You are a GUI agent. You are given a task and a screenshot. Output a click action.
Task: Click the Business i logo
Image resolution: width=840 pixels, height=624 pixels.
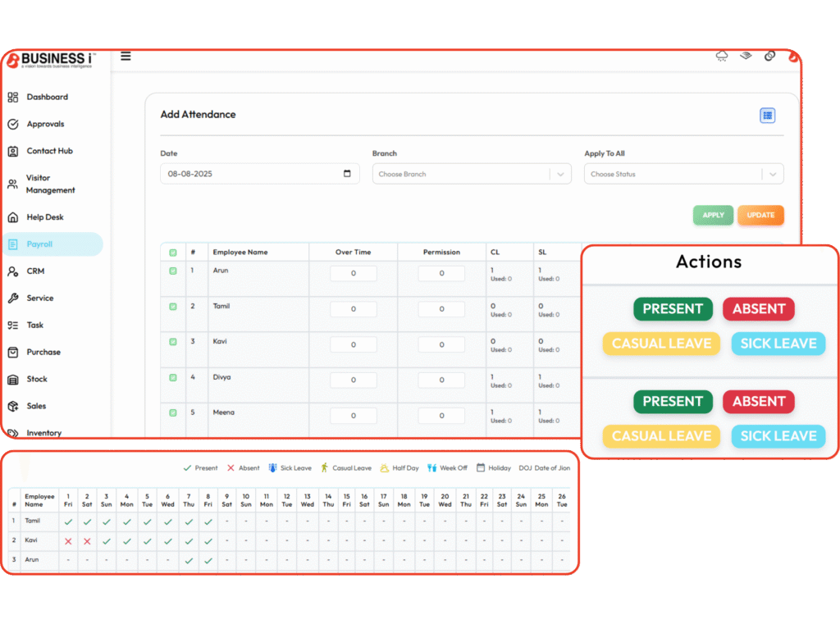tap(51, 60)
